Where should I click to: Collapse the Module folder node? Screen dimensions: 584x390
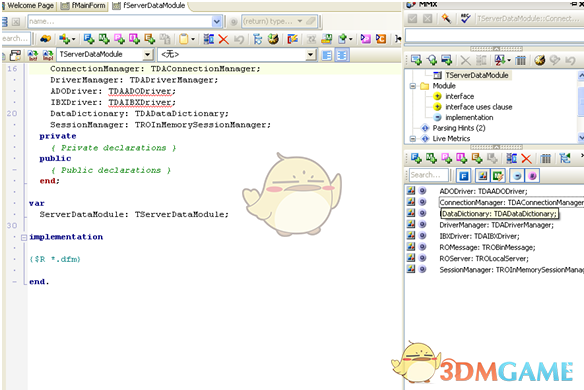pyautogui.click(x=413, y=86)
